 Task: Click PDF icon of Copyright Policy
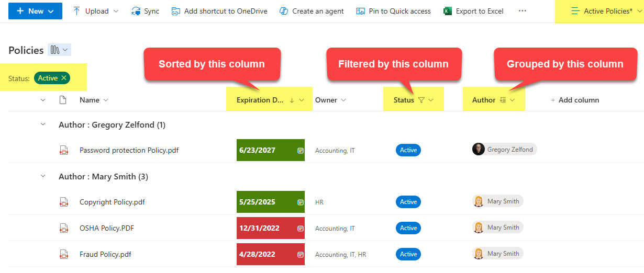(64, 202)
